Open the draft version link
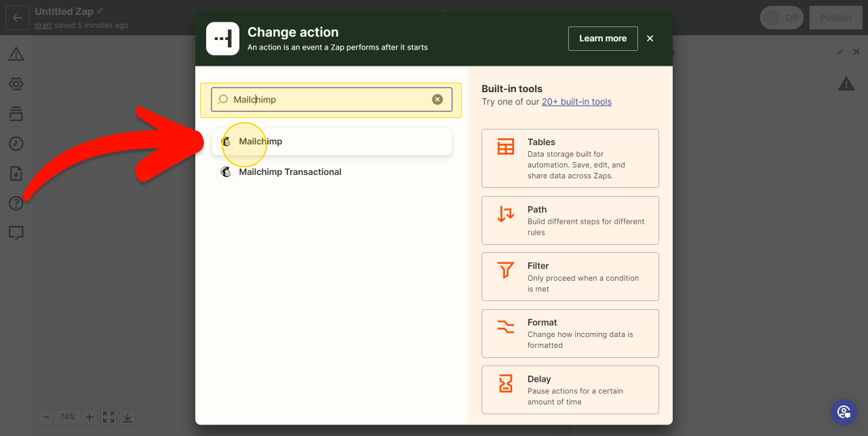 (44, 25)
